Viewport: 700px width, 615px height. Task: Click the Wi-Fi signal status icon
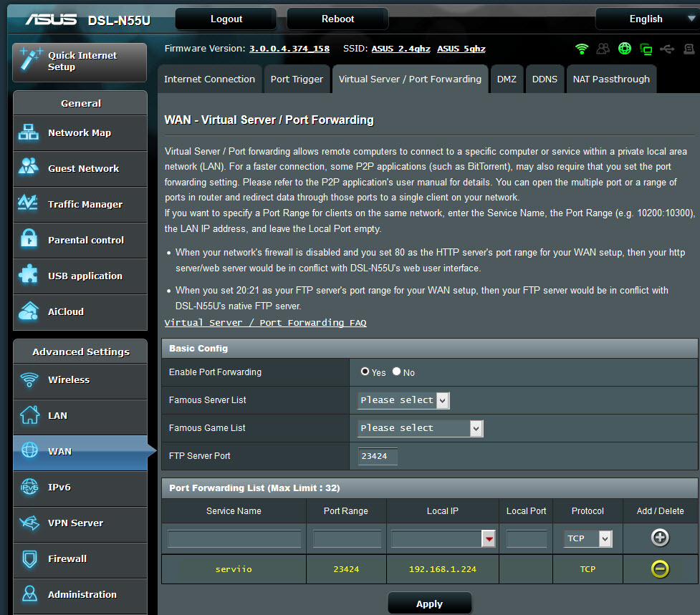coord(582,49)
